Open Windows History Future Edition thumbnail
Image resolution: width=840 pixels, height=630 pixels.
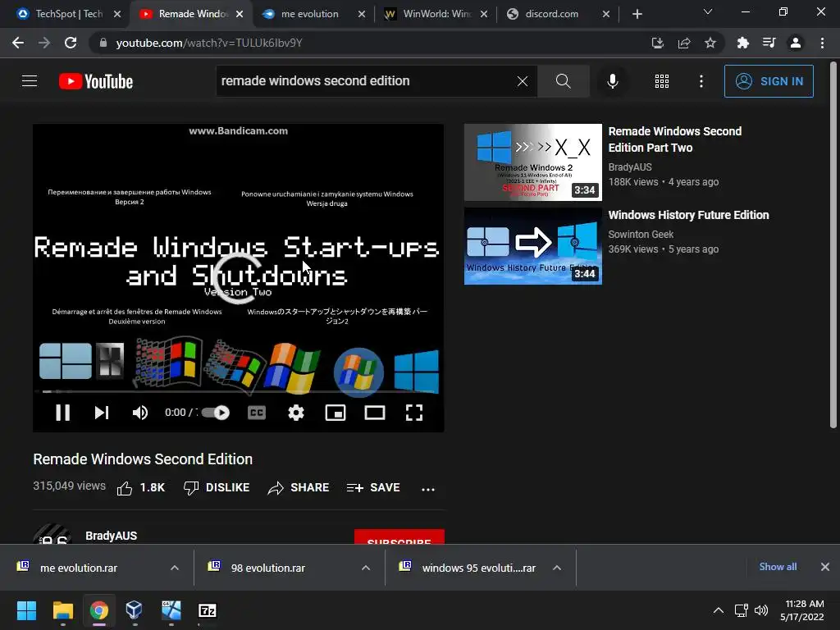coord(533,246)
